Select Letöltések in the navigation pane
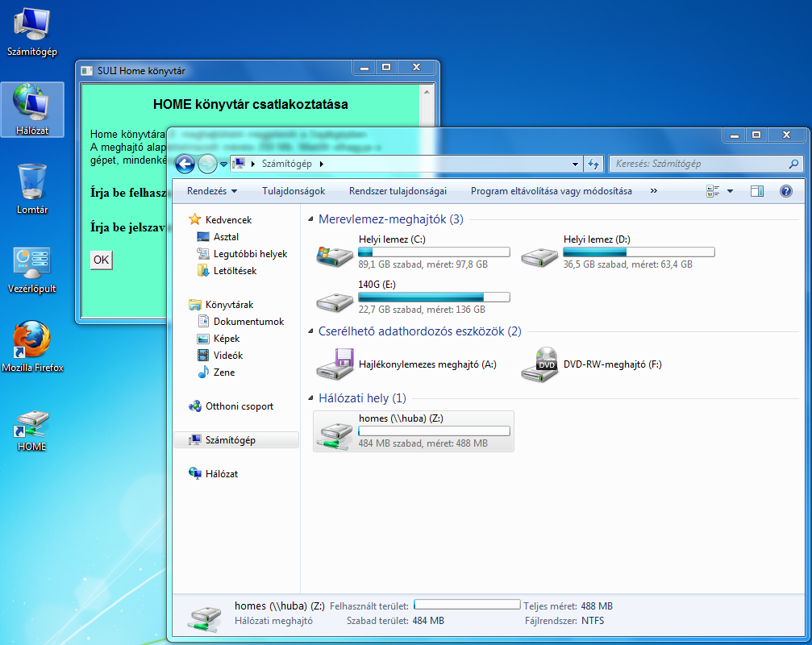The width and height of the screenshot is (812, 645). tap(235, 271)
